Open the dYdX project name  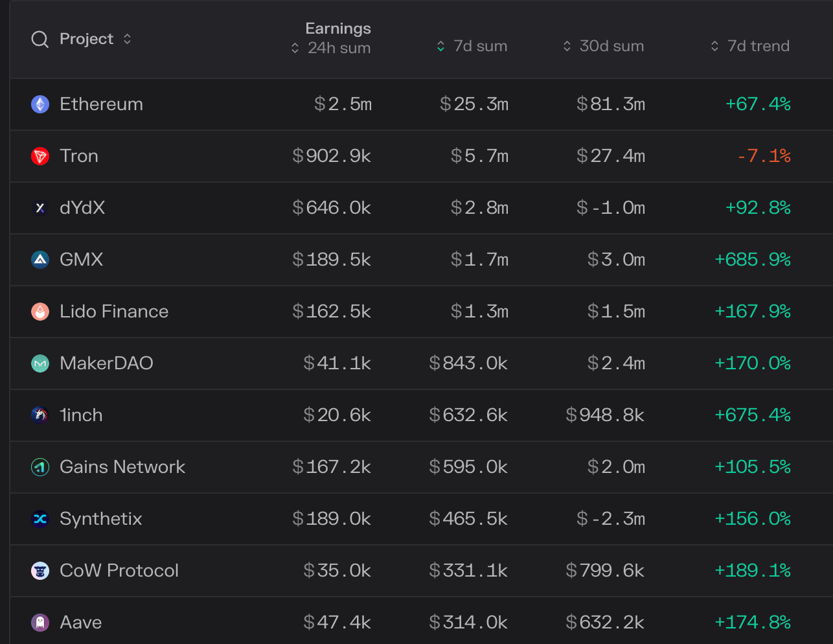click(82, 208)
